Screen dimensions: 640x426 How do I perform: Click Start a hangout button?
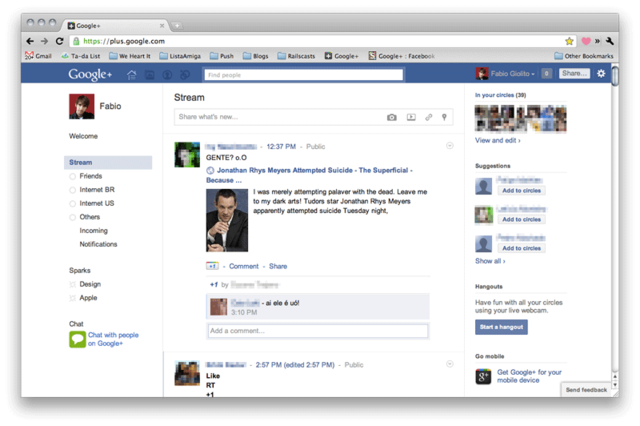pos(501,327)
